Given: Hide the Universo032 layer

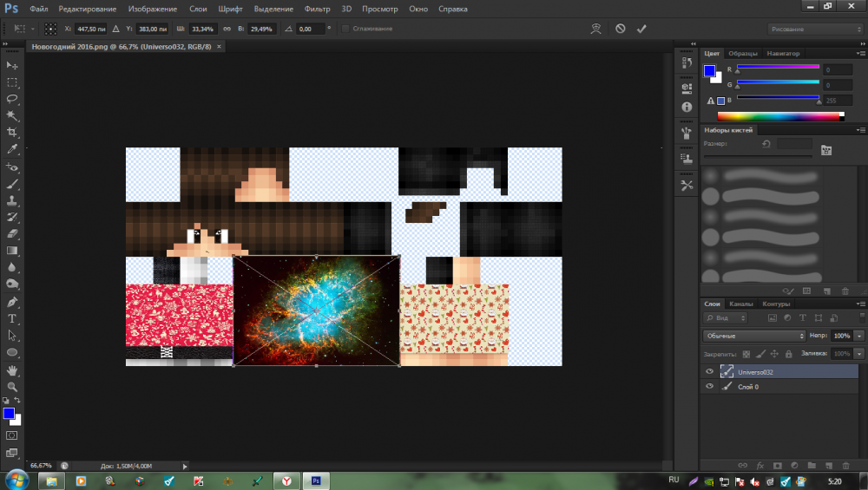Looking at the screenshot, I should pos(710,371).
